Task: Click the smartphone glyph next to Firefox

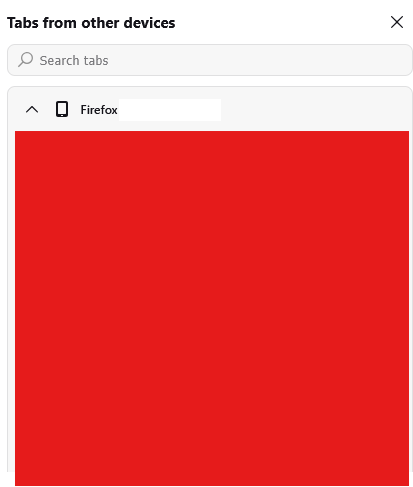Action: point(62,109)
